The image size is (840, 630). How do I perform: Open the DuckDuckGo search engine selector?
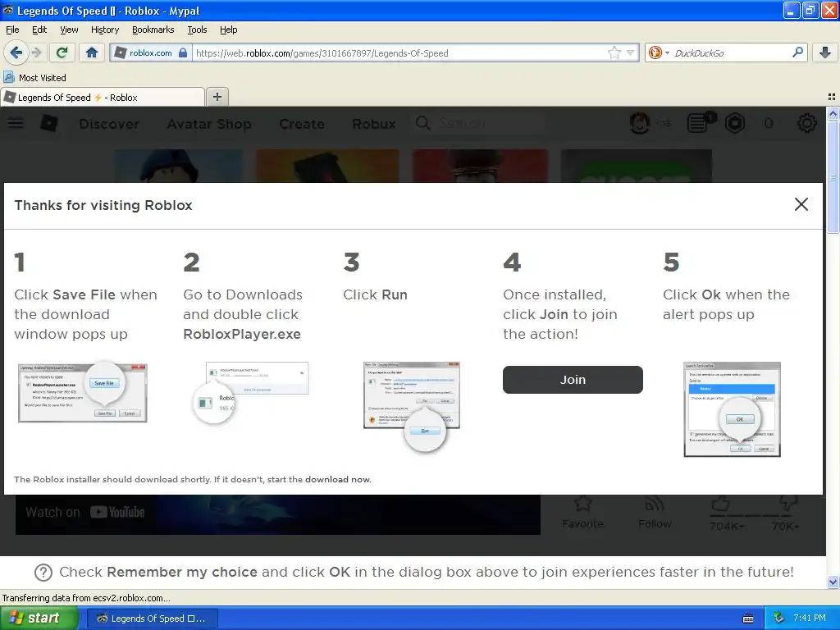659,52
